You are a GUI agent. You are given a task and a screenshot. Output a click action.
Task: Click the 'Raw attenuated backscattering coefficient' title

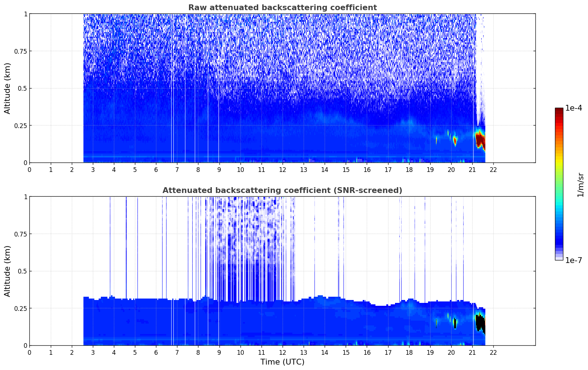pos(282,8)
